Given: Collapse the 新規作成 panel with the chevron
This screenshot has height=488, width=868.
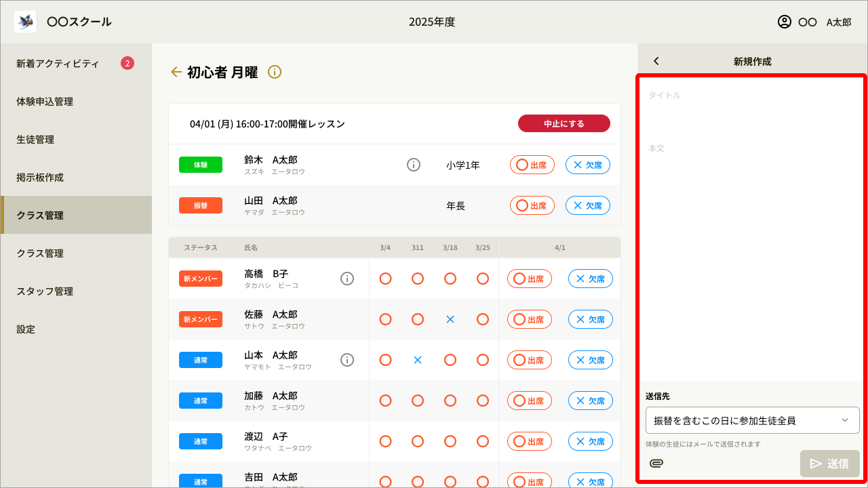Looking at the screenshot, I should click(x=656, y=60).
